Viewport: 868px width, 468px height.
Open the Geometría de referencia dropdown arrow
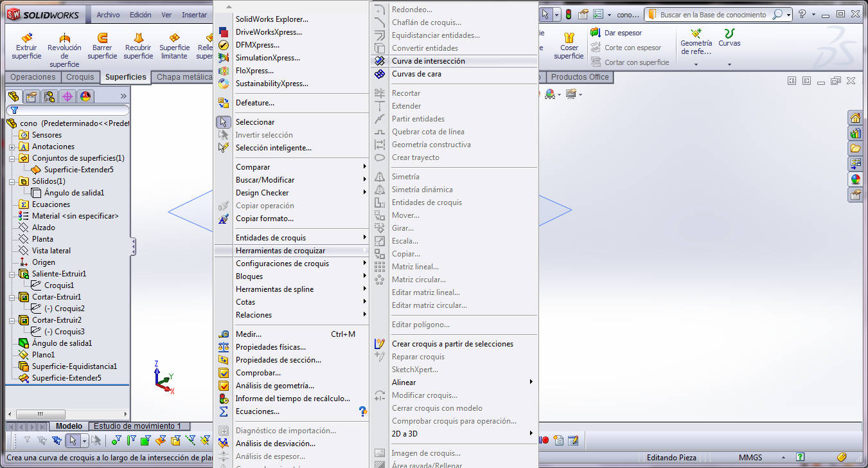pos(696,64)
